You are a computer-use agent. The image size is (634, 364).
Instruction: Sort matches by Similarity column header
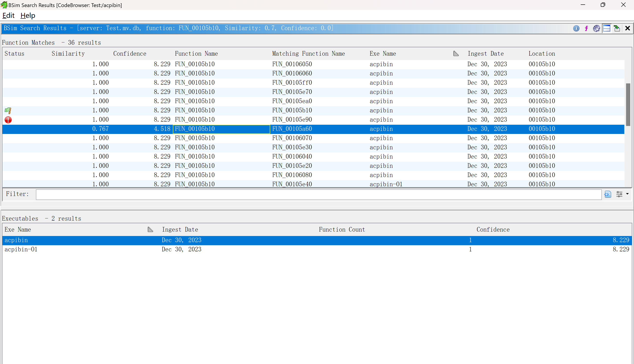coord(68,53)
